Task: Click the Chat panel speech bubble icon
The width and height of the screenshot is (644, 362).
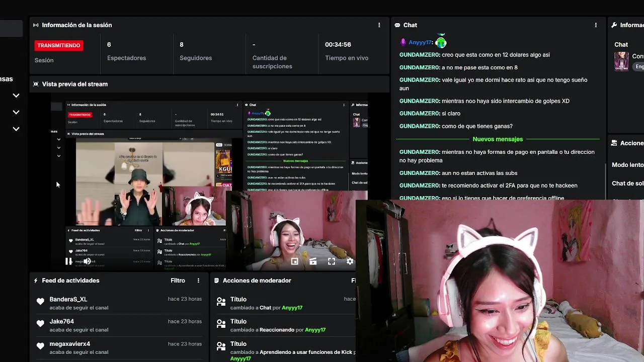Action: tap(397, 25)
